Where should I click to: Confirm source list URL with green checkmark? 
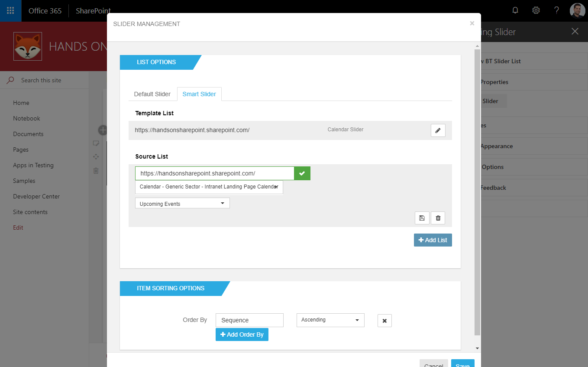click(302, 173)
